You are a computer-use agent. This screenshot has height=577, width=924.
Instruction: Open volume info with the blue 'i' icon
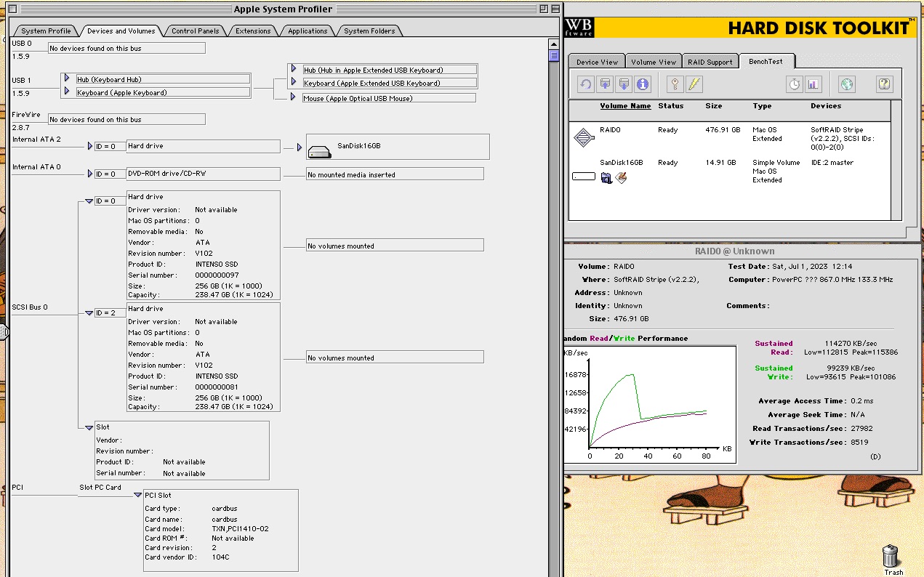(x=643, y=84)
